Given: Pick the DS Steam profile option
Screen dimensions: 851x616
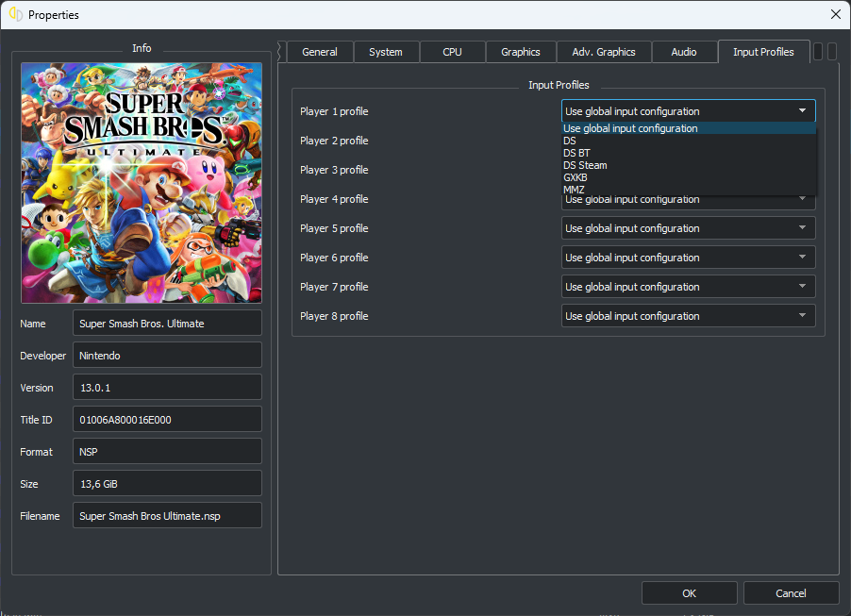Looking at the screenshot, I should [585, 165].
